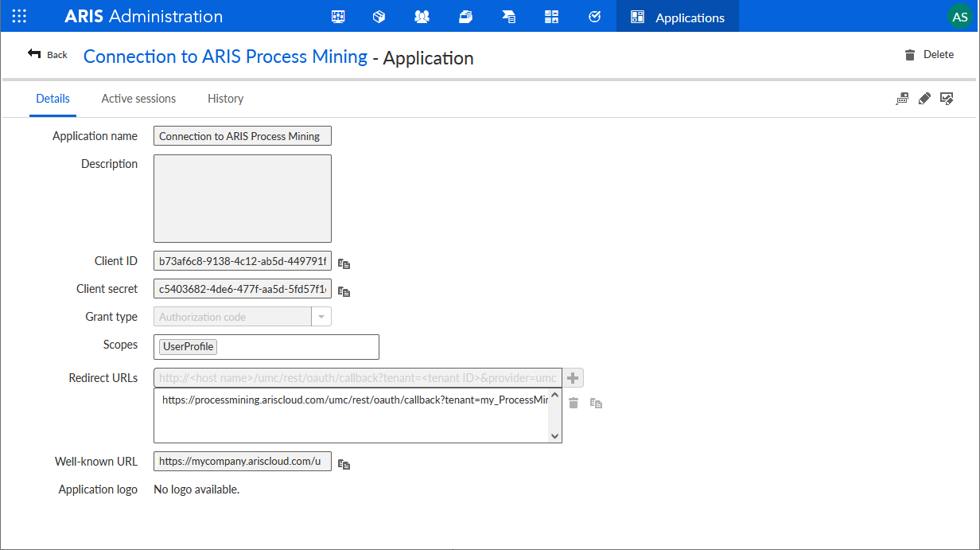
Task: Open the AS user avatar menu
Action: (x=960, y=17)
